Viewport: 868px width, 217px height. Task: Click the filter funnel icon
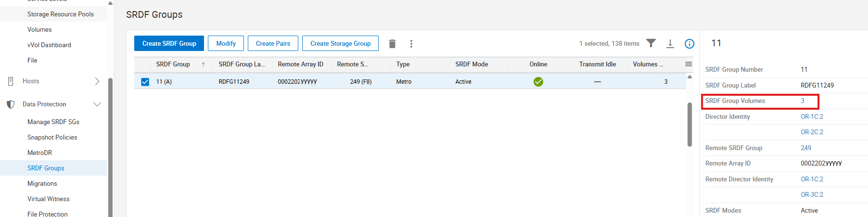[651, 43]
